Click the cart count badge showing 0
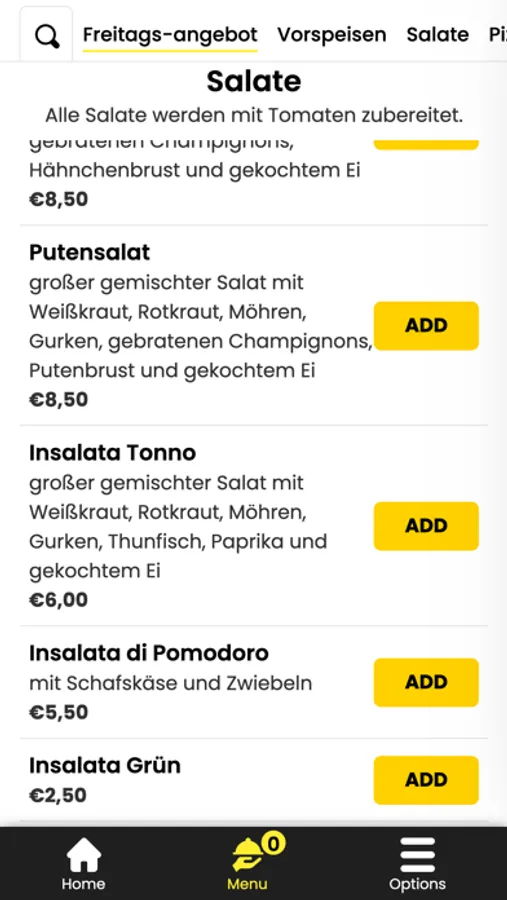 click(273, 844)
